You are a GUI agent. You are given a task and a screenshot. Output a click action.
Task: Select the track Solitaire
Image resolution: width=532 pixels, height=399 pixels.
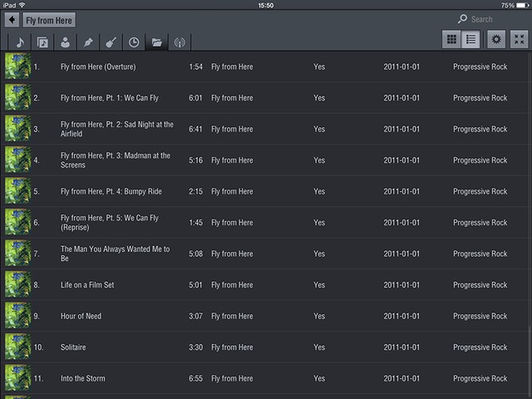click(73, 347)
